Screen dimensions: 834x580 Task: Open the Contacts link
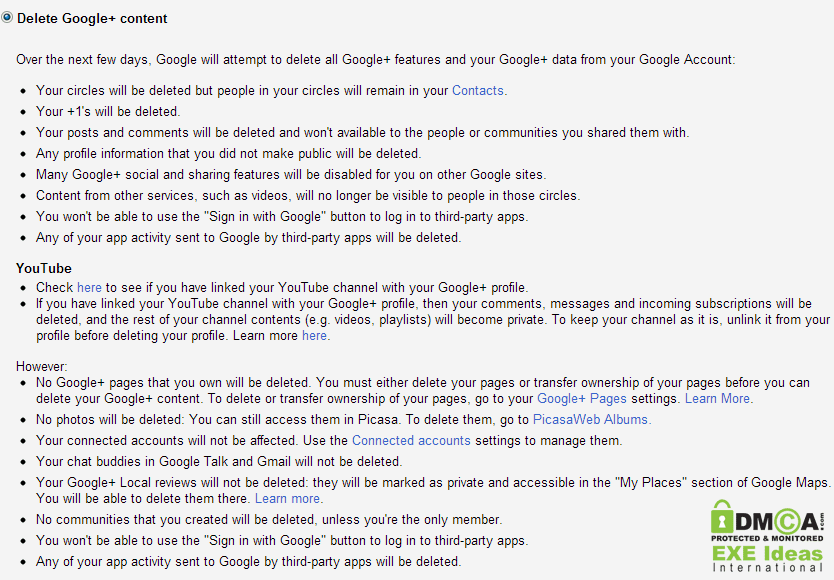tap(479, 90)
